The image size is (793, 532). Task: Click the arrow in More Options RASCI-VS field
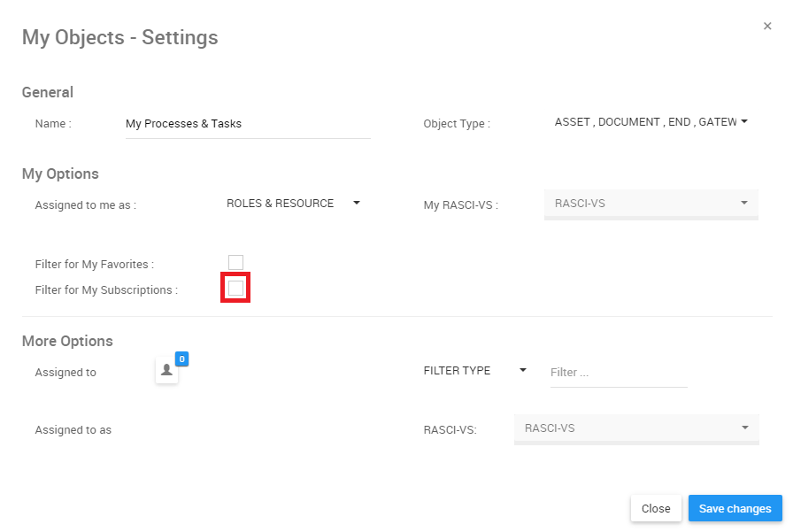(744, 428)
